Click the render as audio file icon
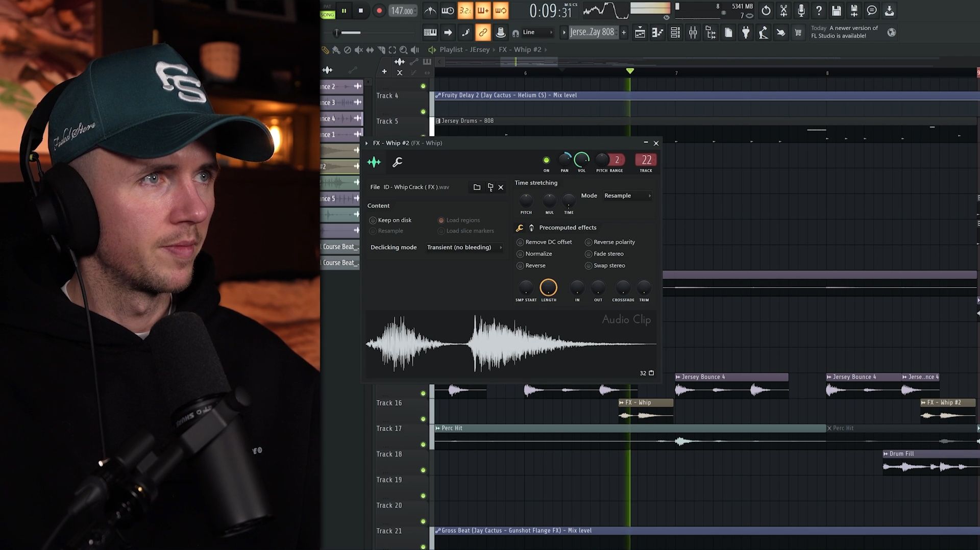 854,11
